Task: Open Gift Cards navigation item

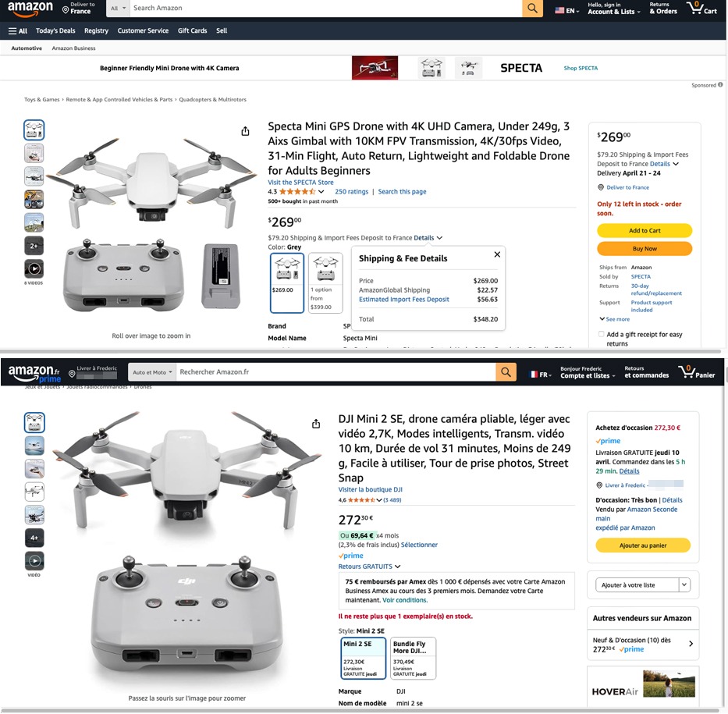Action: 192,30
